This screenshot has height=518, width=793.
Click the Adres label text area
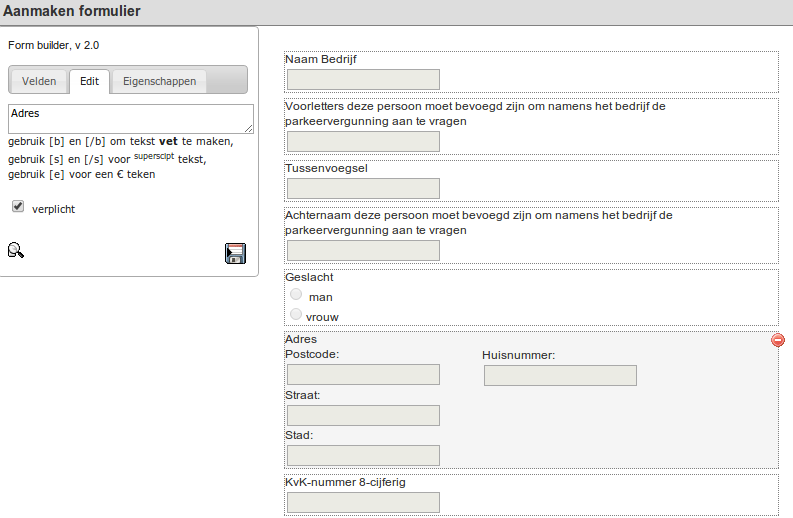130,118
